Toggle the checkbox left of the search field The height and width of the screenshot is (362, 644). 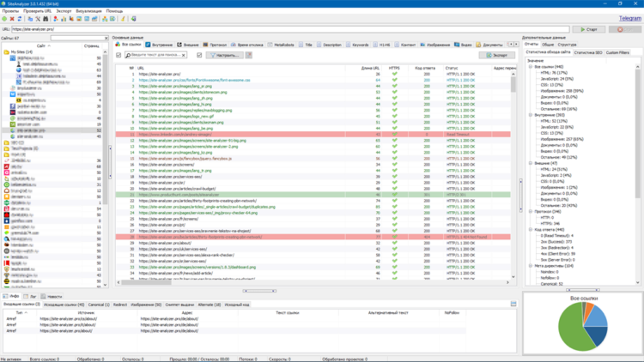[118, 55]
